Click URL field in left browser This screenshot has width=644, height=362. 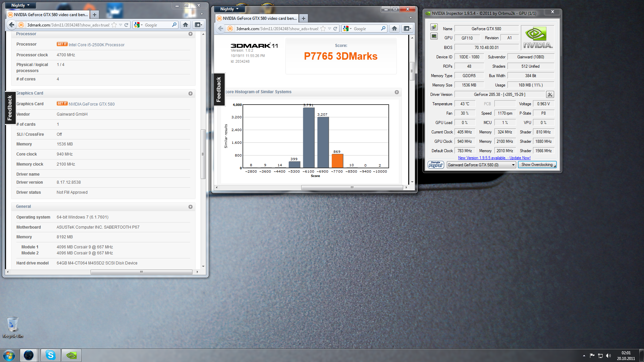click(68, 25)
